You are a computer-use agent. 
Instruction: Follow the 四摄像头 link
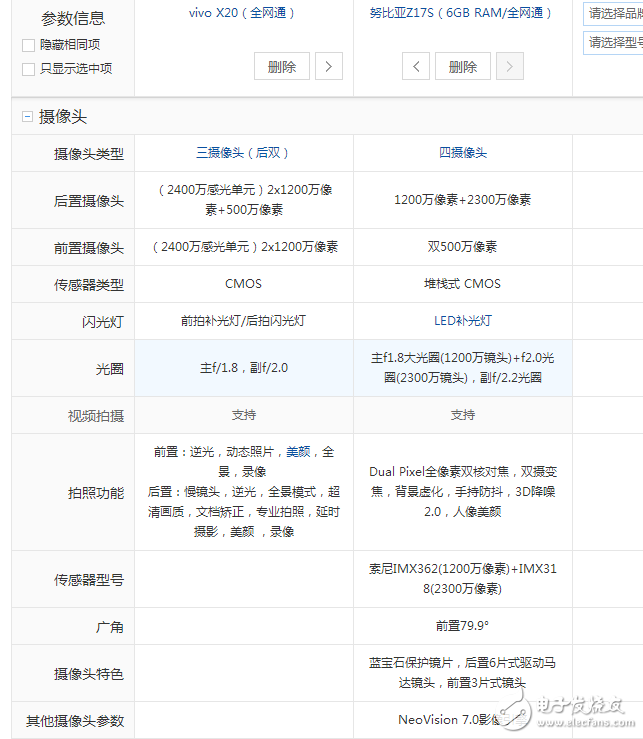coord(462,153)
